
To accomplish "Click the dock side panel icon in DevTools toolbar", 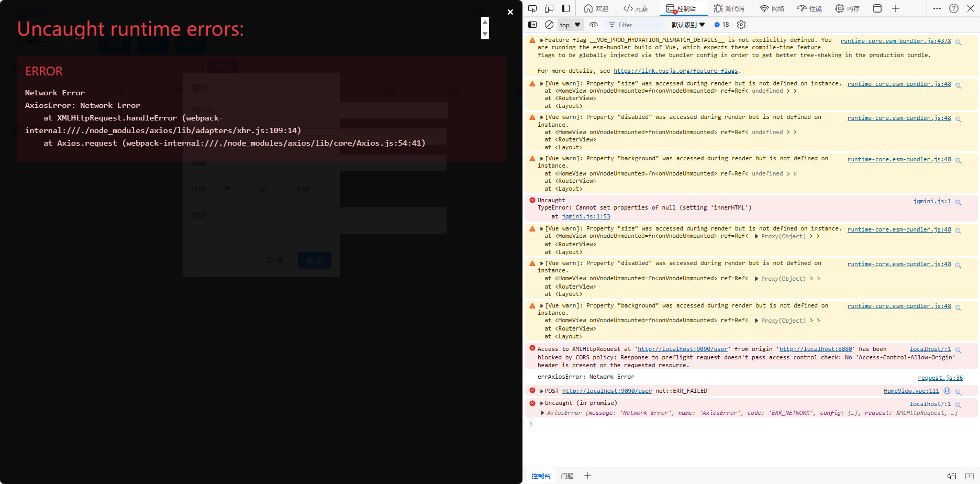I will [566, 8].
